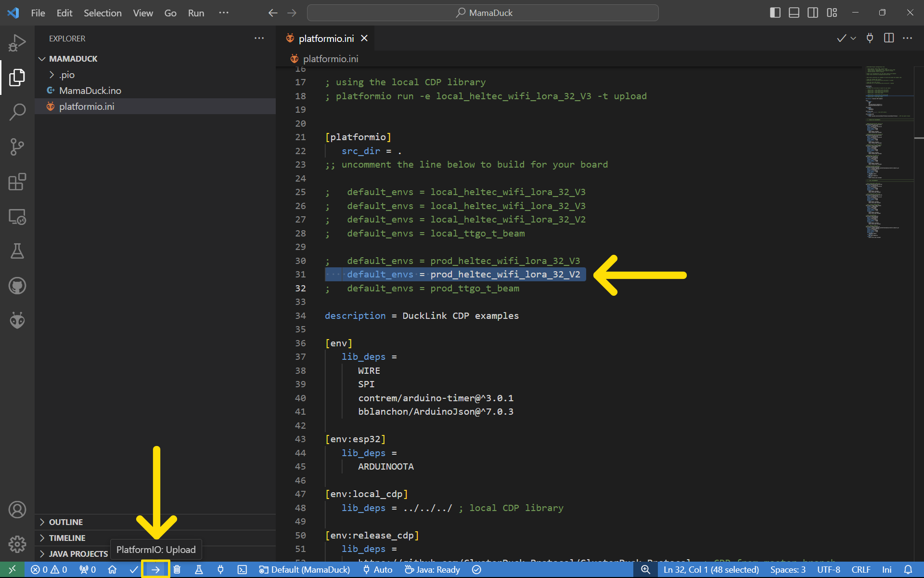Open Explorer views and more actions
The width and height of the screenshot is (924, 578).
tap(259, 38)
